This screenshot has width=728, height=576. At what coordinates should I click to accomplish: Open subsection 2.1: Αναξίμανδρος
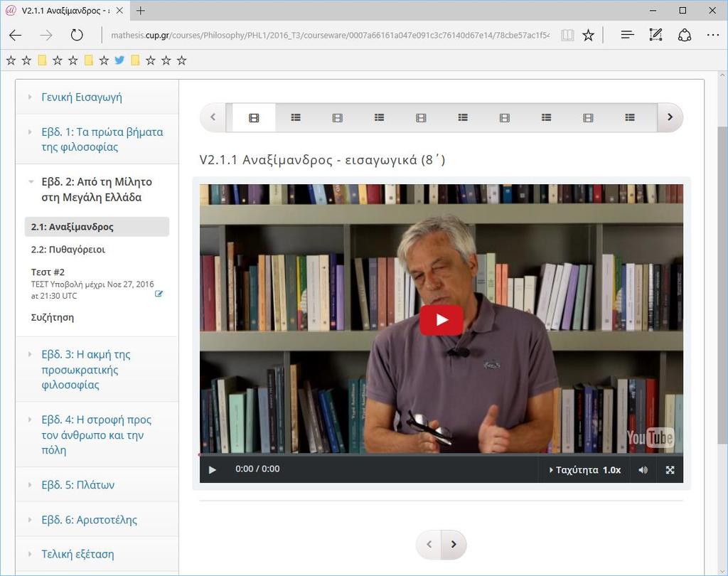coord(97,227)
